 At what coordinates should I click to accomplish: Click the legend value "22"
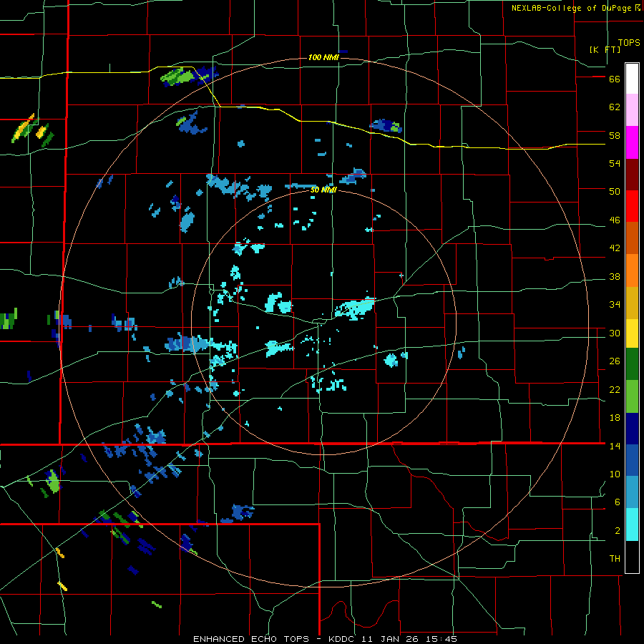(615, 389)
